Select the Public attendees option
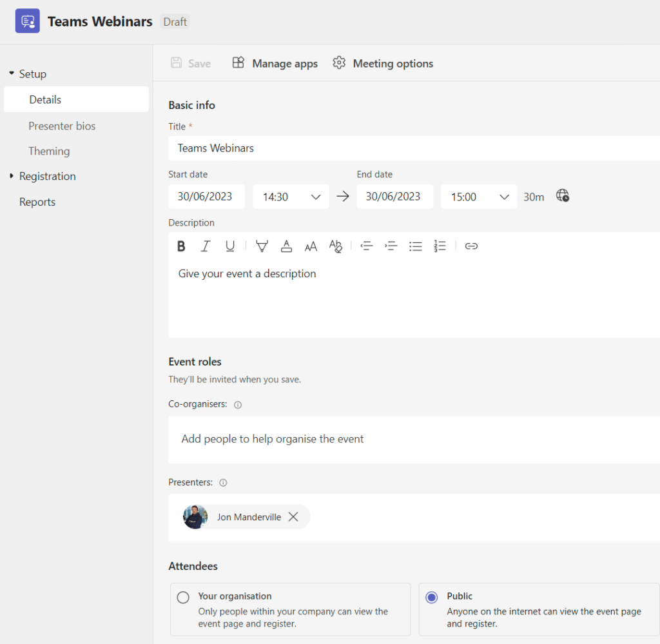Viewport: 660px width, 644px height. pos(431,596)
